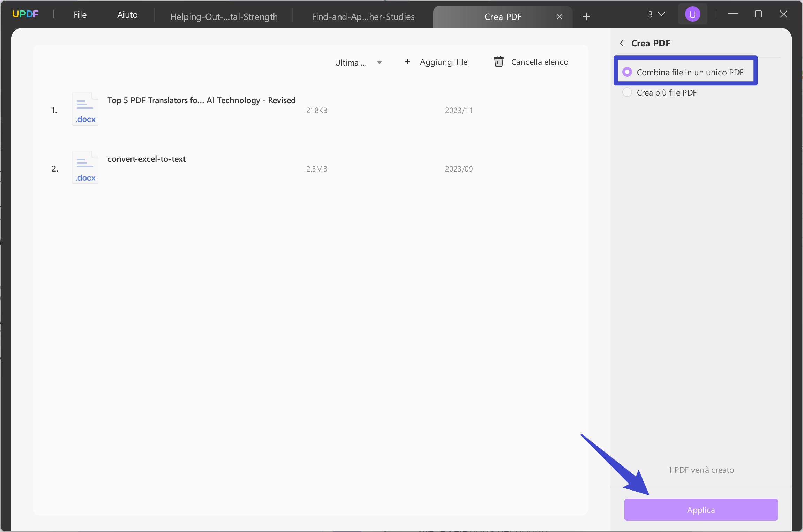Open the Aiuto menu
This screenshot has width=803, height=532.
(x=127, y=15)
